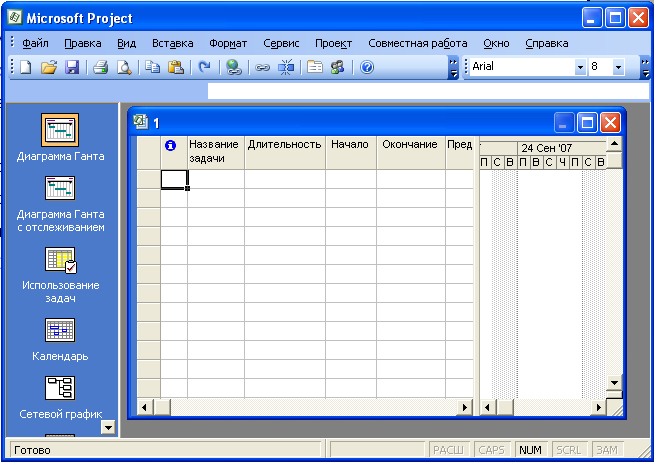Open Сетевой график view
The width and height of the screenshot is (654, 462).
(60, 388)
